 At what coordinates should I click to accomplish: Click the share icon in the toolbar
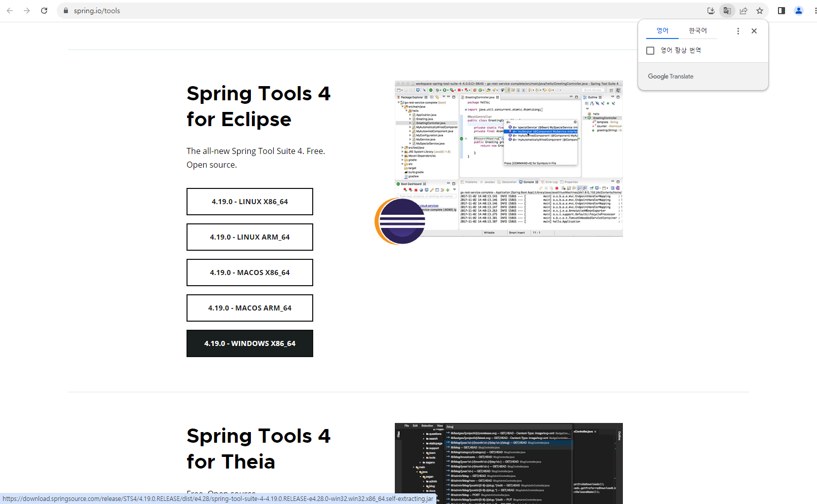click(744, 10)
